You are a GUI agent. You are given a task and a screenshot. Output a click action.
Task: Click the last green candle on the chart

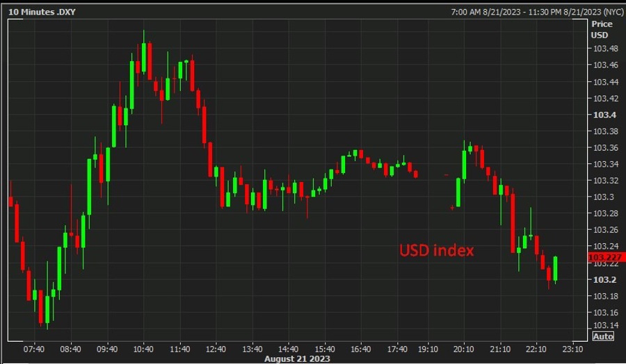pos(555,270)
